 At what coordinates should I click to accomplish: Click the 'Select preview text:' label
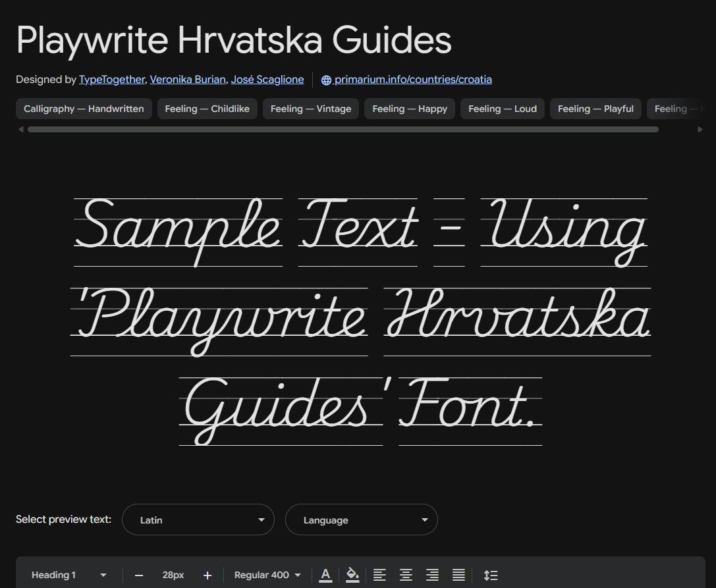tap(63, 520)
